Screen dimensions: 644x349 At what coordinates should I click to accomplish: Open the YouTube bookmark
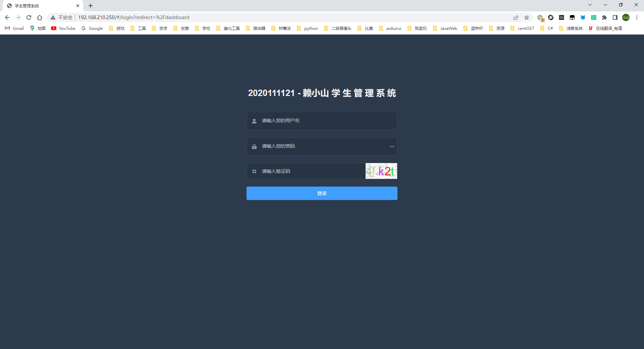pyautogui.click(x=63, y=29)
